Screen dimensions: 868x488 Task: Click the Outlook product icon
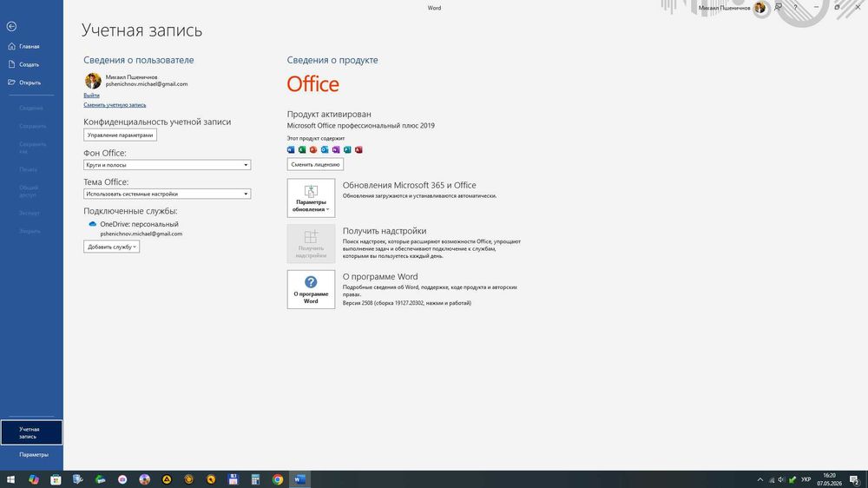click(325, 149)
